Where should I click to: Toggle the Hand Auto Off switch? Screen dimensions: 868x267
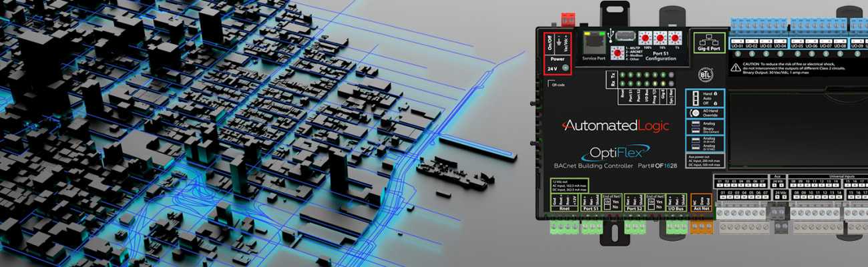click(x=694, y=97)
